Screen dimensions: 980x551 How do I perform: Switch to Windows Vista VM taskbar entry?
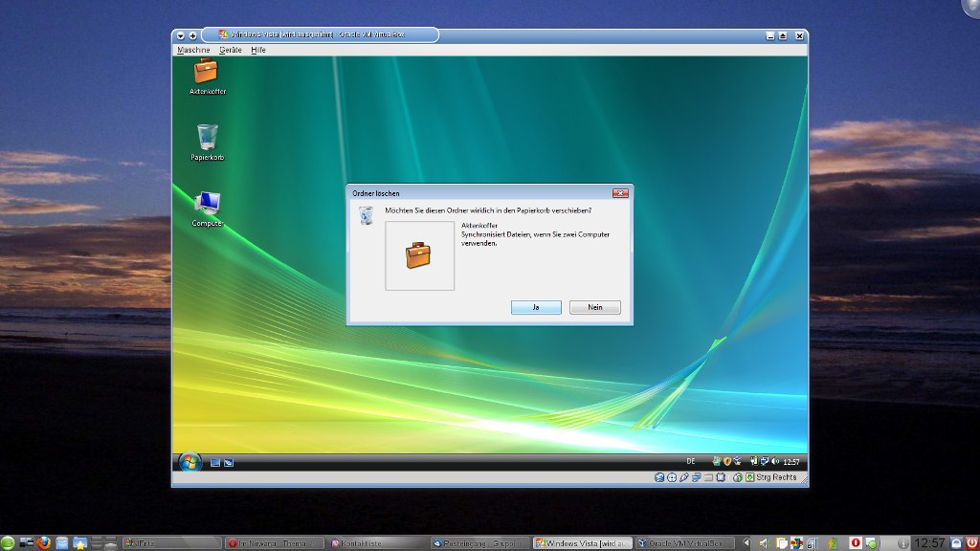coord(583,543)
